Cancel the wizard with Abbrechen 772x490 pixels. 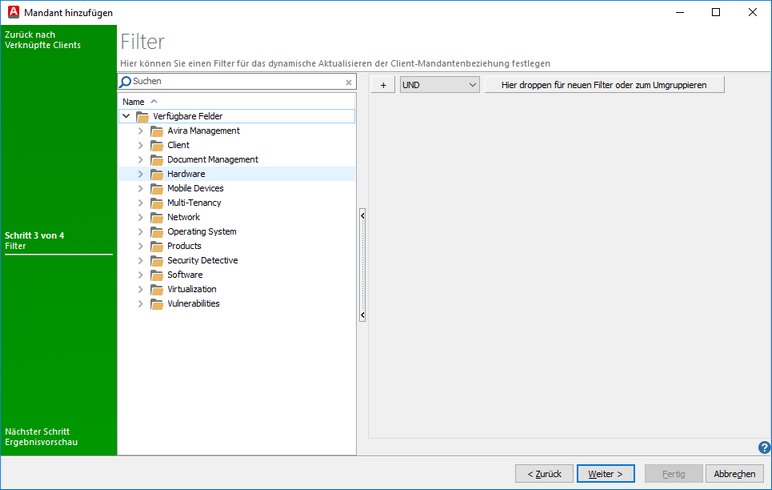pyautogui.click(x=735, y=473)
